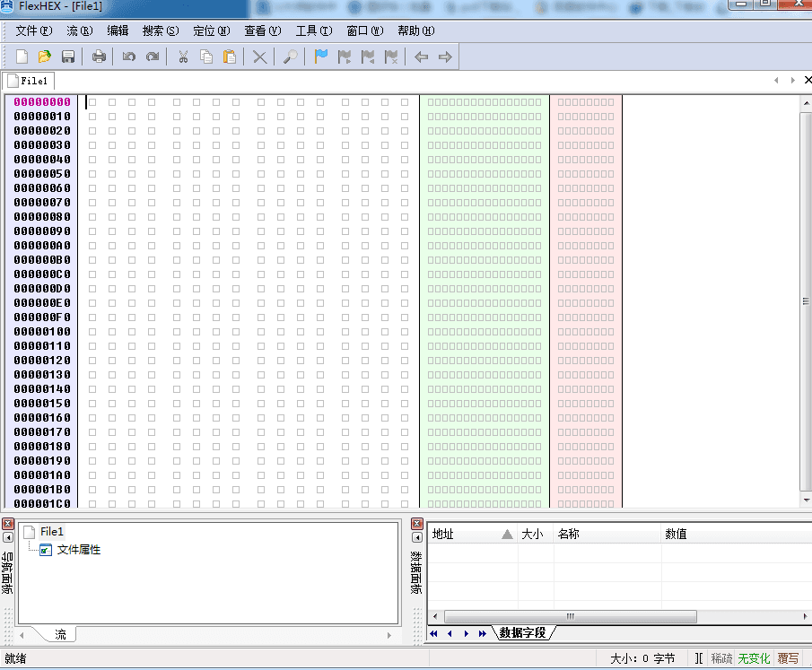
Task: Click 无变化 indicator in status bar
Action: point(754,658)
